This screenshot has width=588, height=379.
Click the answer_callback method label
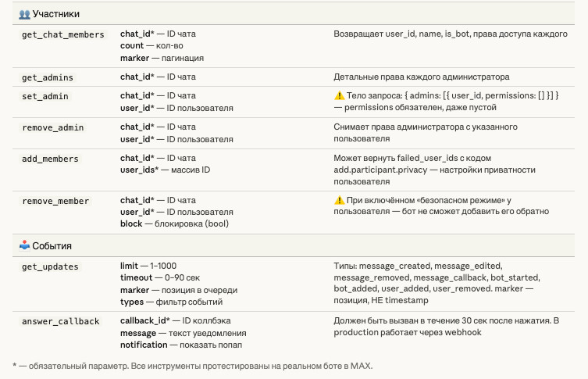coord(61,321)
